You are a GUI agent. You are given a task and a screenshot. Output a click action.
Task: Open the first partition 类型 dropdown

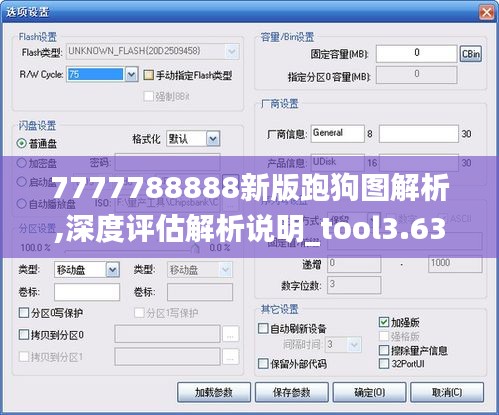pyautogui.click(x=113, y=270)
